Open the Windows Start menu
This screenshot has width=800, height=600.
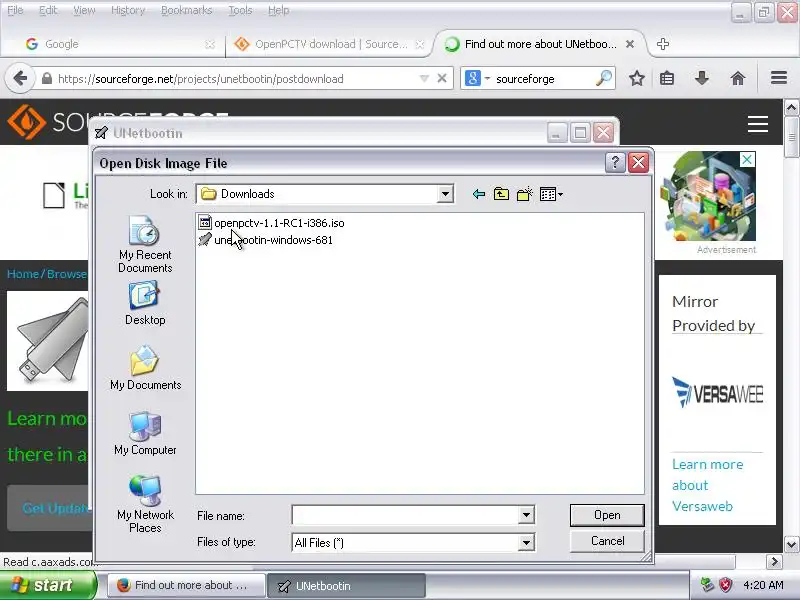coord(48,585)
